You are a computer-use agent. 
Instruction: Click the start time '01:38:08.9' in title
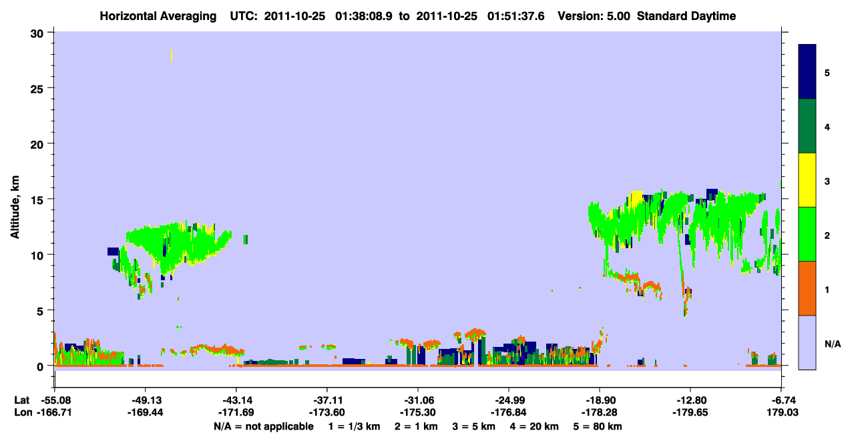[x=365, y=16]
